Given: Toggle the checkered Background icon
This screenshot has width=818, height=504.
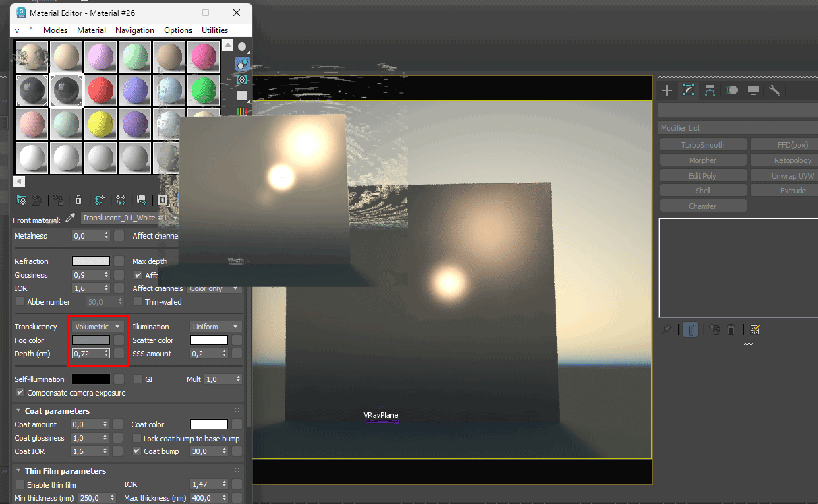Looking at the screenshot, I should tap(242, 80).
